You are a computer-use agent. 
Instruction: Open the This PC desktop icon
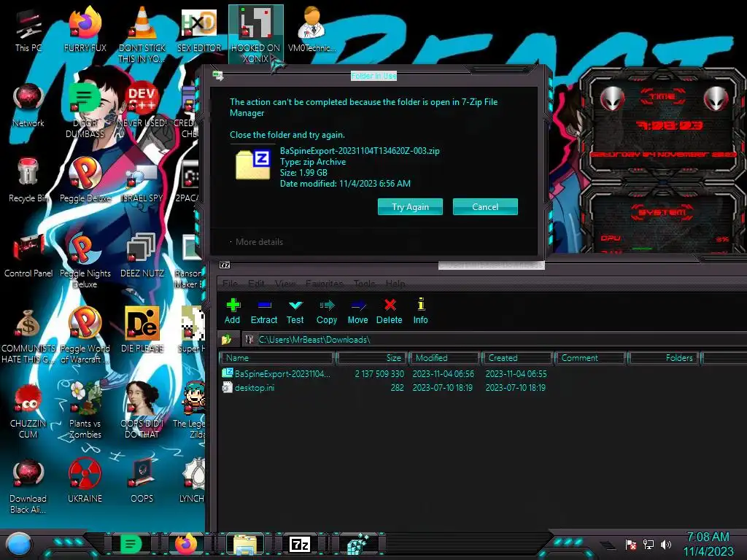coord(28,31)
